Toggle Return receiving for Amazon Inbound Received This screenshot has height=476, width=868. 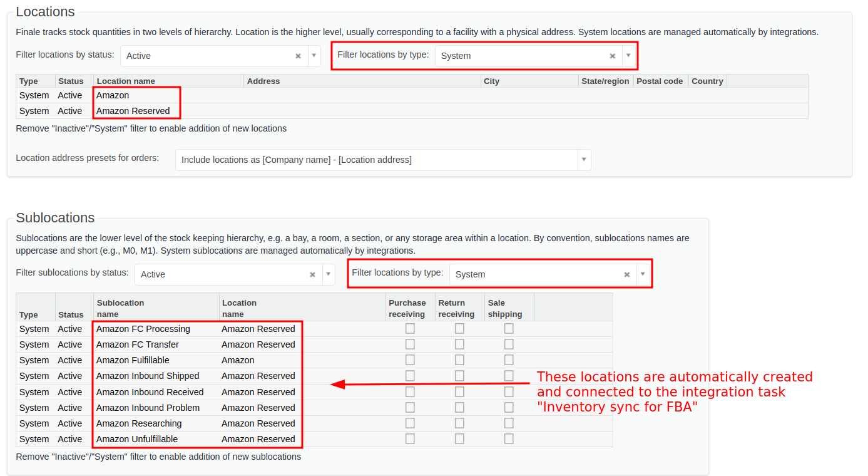point(459,391)
